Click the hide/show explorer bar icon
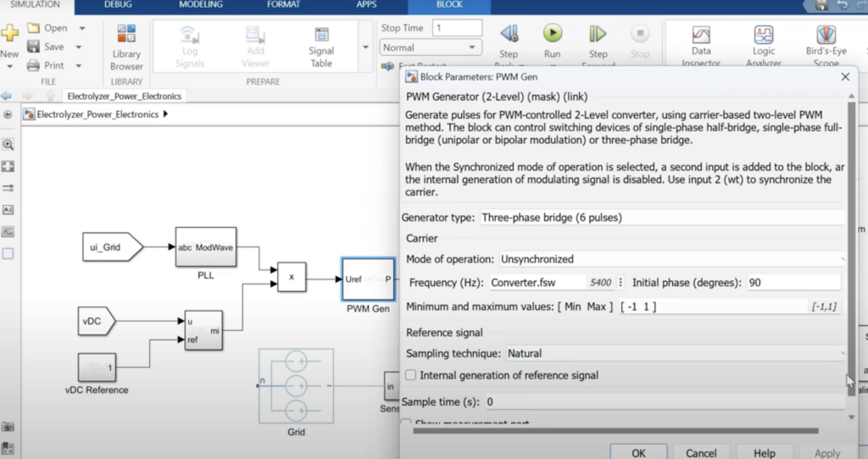Screen dimensions: 868x459 tap(8, 114)
